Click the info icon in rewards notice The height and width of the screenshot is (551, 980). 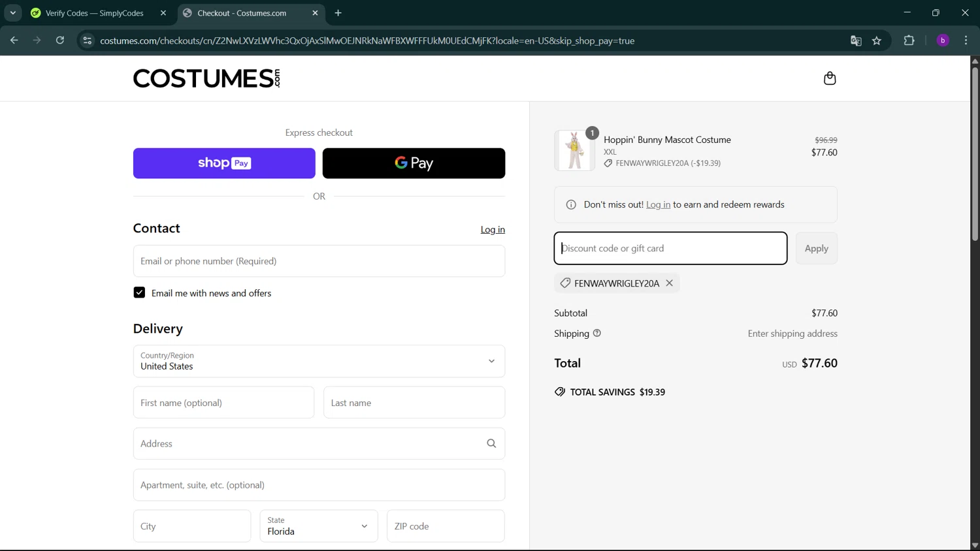571,205
